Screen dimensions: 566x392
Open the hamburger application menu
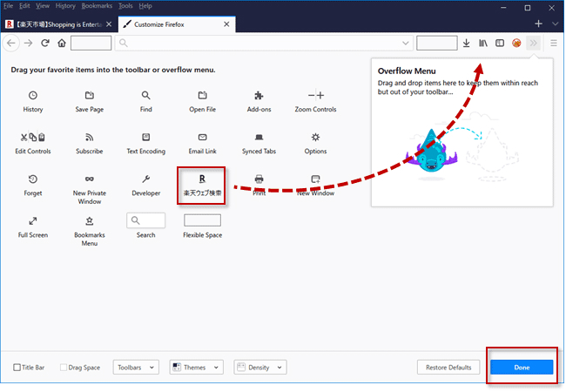553,44
